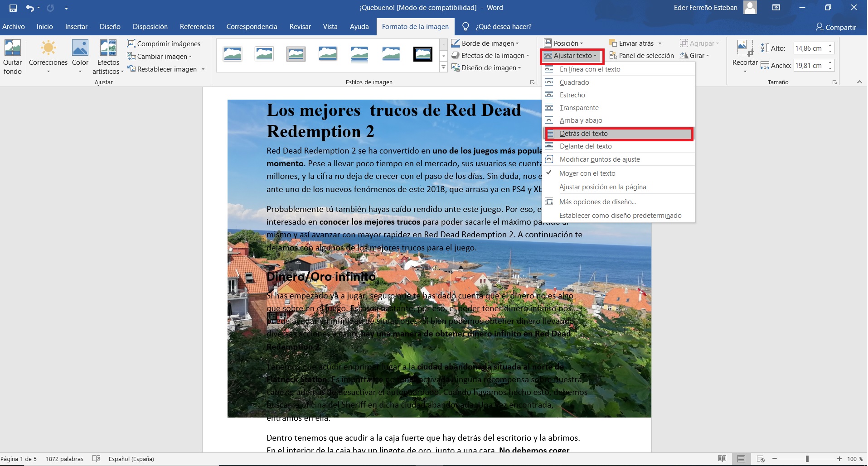Apply the last black-framed picture style

[422, 54]
